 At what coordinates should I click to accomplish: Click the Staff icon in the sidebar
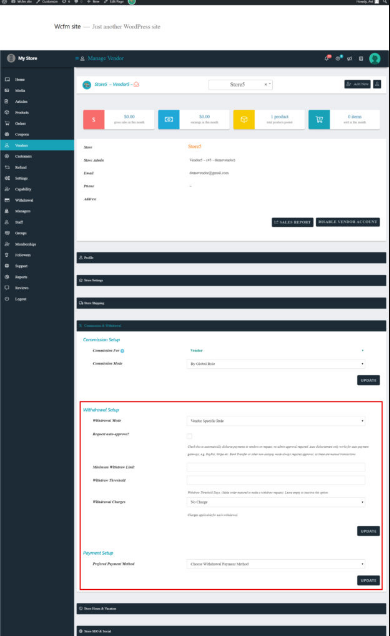coord(7,222)
